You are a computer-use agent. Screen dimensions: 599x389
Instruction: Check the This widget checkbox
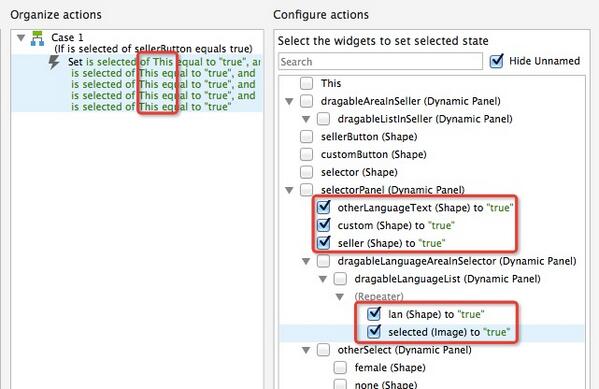(x=306, y=83)
